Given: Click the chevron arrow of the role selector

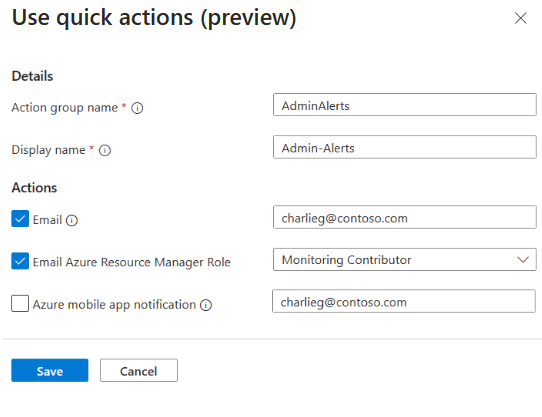Looking at the screenshot, I should point(523,259).
